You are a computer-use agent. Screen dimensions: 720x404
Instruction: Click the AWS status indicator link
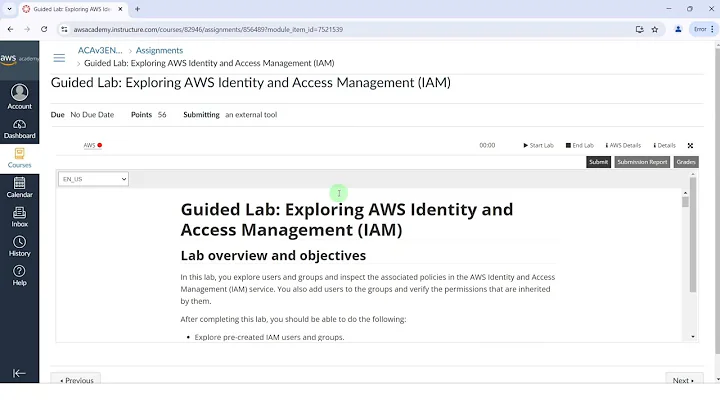pos(93,145)
